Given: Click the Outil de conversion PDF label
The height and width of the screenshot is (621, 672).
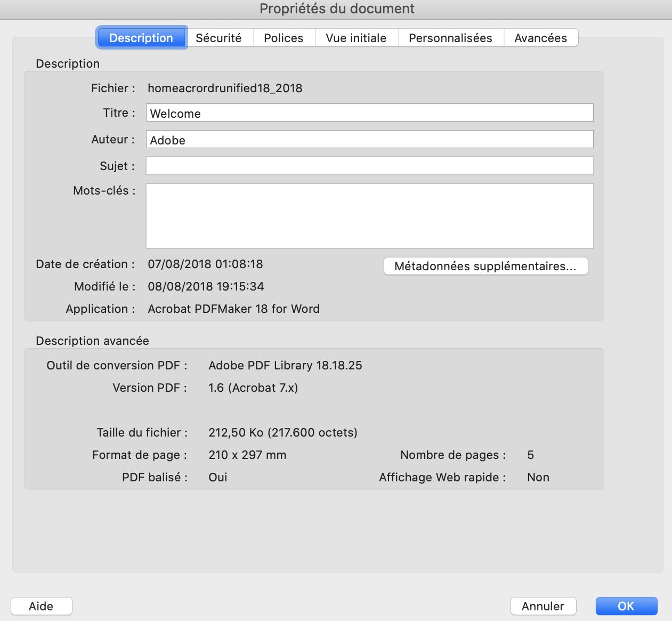Looking at the screenshot, I should pyautogui.click(x=117, y=365).
